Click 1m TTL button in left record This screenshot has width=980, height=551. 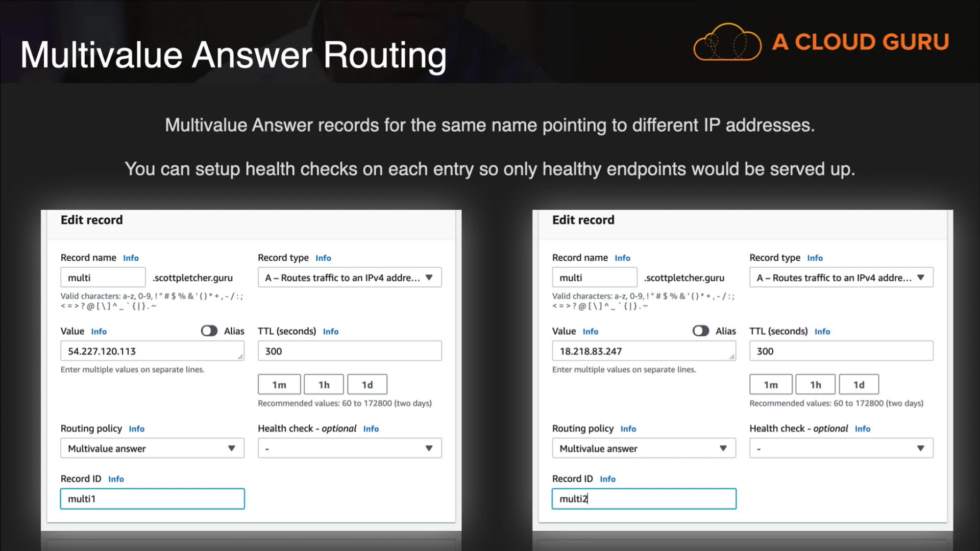click(279, 385)
